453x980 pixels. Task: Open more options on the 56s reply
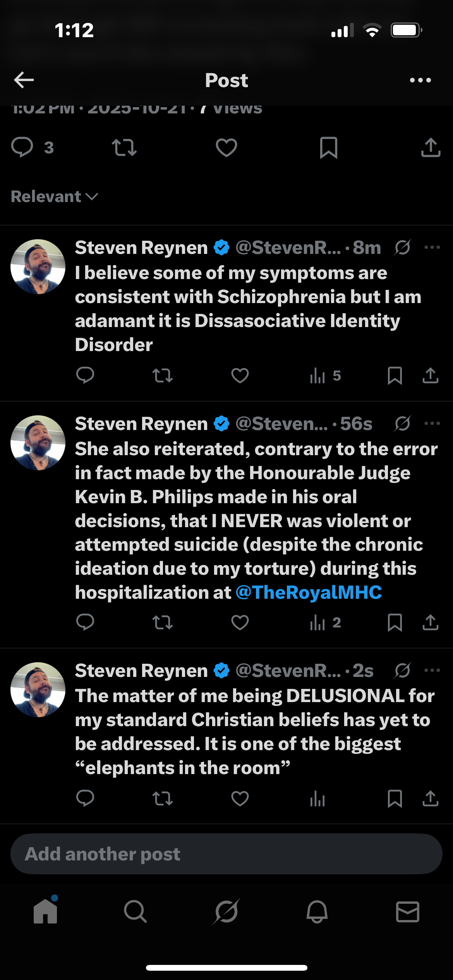point(432,423)
